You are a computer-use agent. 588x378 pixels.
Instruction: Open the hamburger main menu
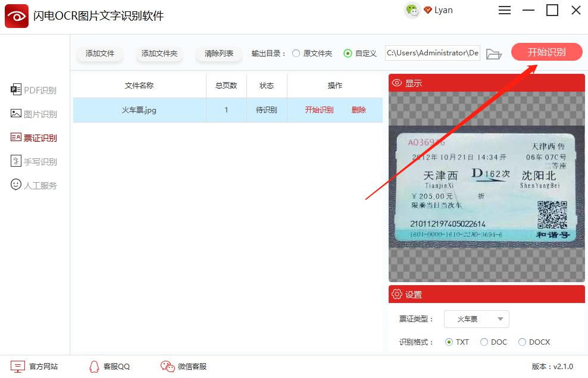tap(504, 10)
